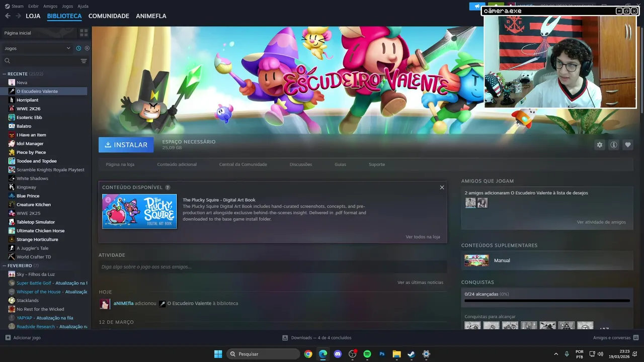
Task: Open Google Chrome from taskbar
Action: 308,354
